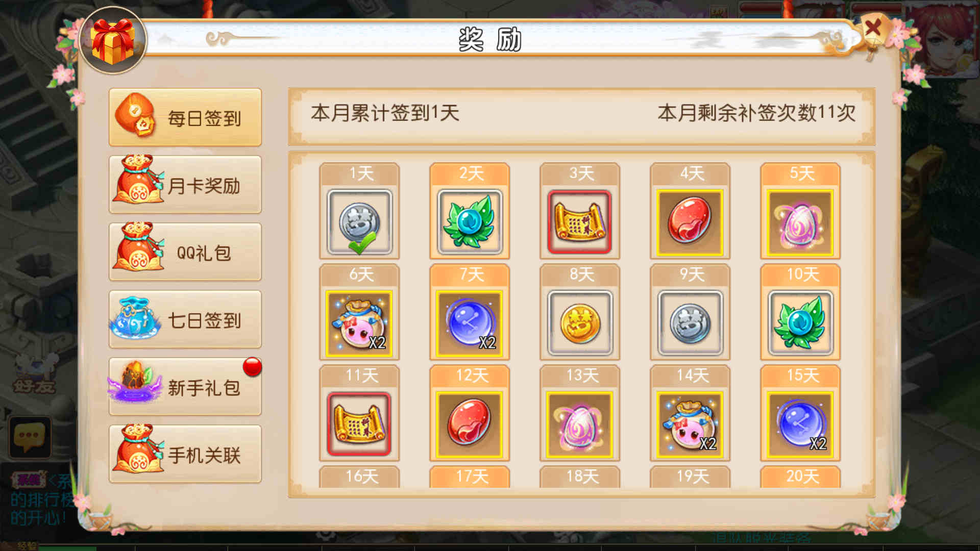The width and height of the screenshot is (980, 551).
Task: Open the 月卡奖励 tab
Action: (185, 185)
